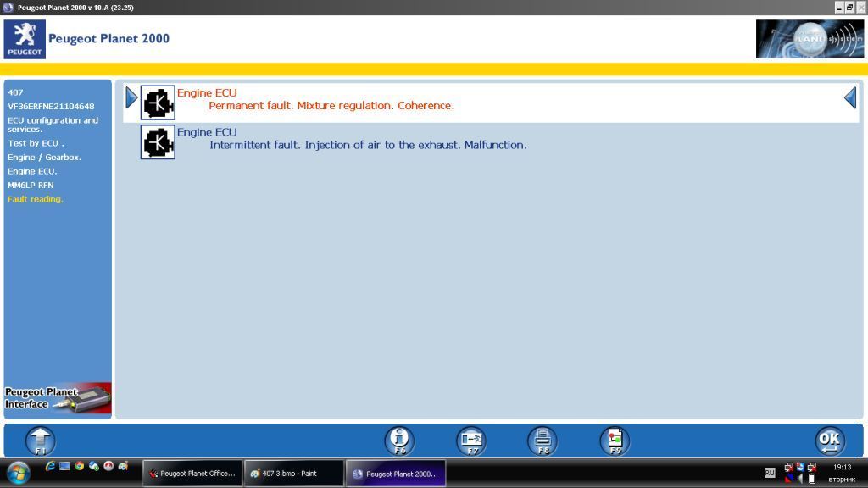Click the Peugeot lion logo
Screen dimensions: 868x488
[25, 39]
